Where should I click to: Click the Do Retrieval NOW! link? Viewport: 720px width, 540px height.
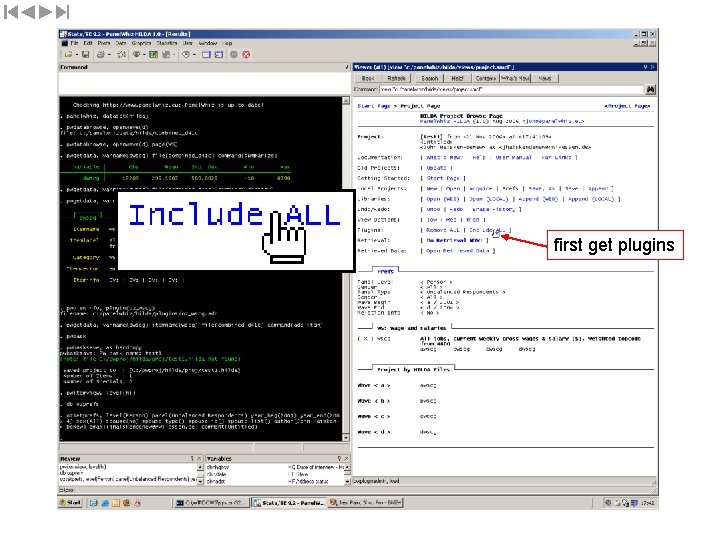coord(454,240)
